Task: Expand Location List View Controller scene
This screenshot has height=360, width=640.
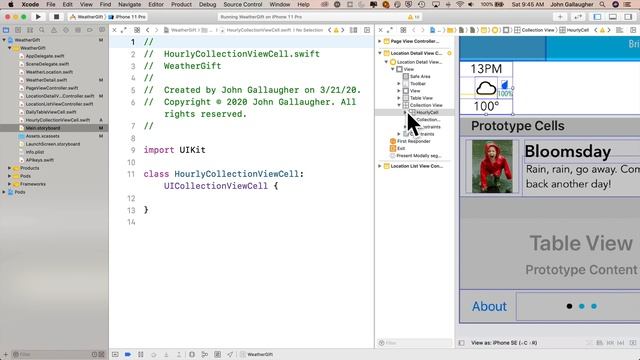Action: [x=380, y=166]
